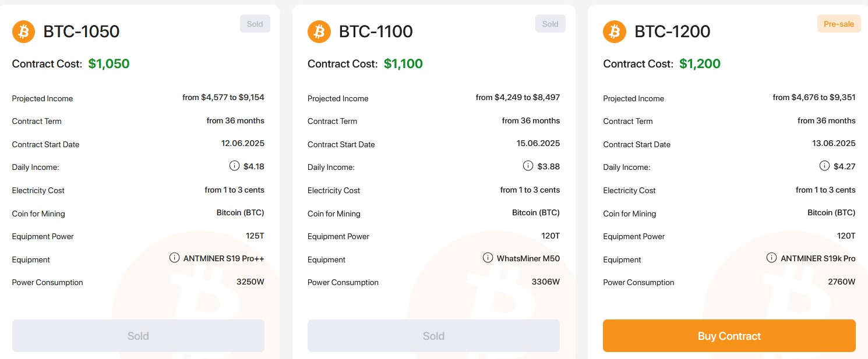Select the BTC-1050 contract title
This screenshot has width=868, height=359.
(x=82, y=31)
